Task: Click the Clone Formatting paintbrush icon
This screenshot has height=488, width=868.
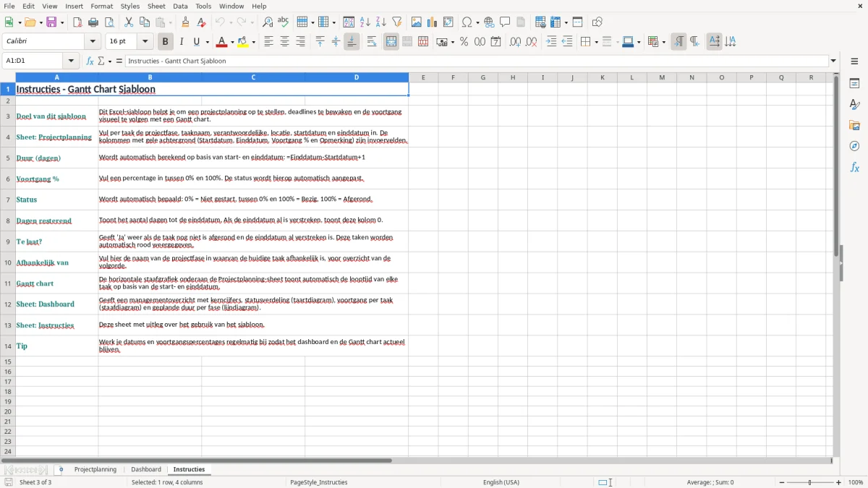Action: pyautogui.click(x=185, y=22)
